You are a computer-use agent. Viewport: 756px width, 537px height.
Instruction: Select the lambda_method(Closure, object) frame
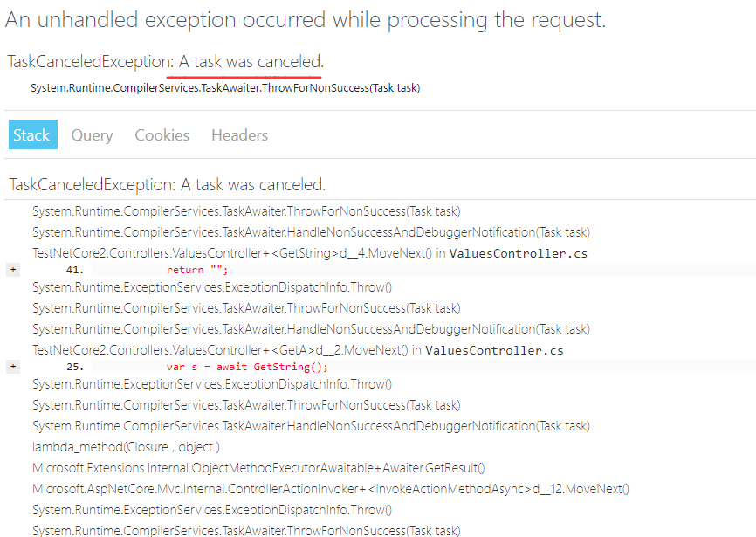(x=126, y=447)
